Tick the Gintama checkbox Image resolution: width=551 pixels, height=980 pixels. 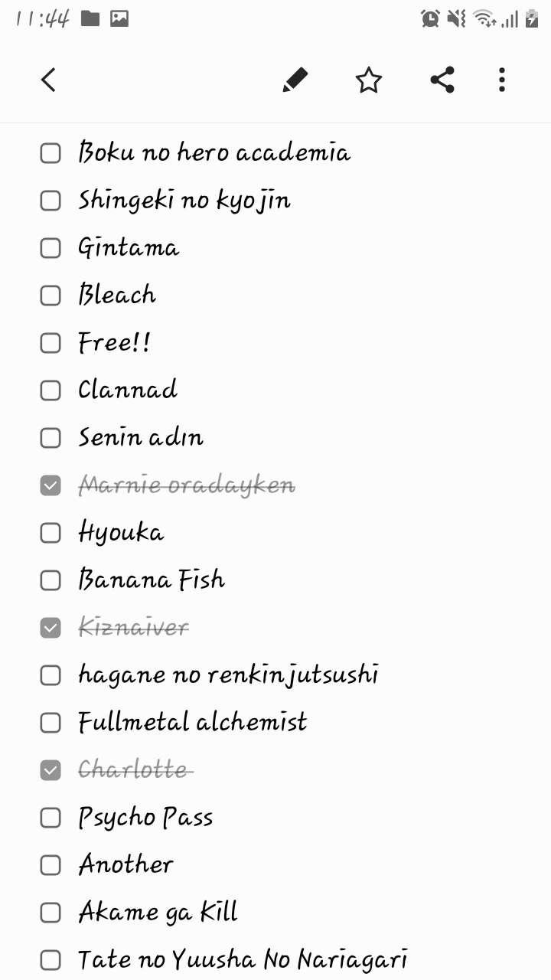(x=51, y=248)
